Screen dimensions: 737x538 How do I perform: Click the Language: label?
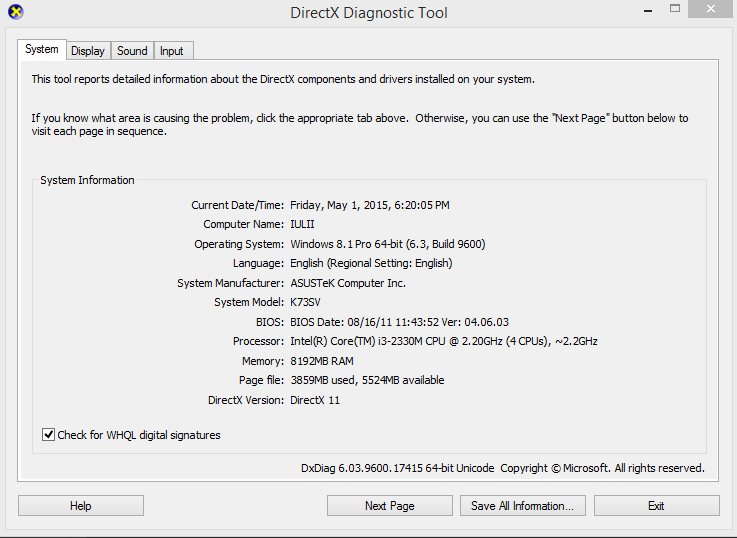(258, 263)
